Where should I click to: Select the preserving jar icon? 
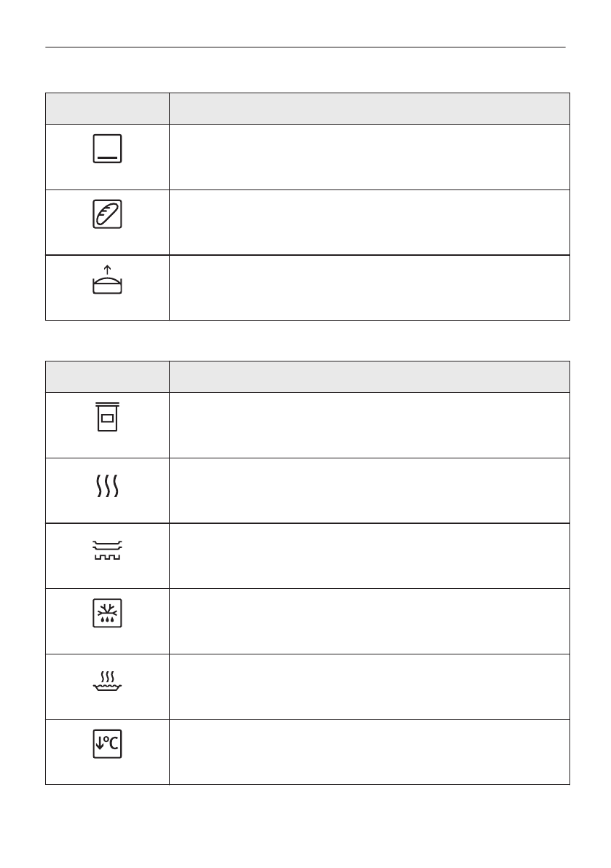107,418
